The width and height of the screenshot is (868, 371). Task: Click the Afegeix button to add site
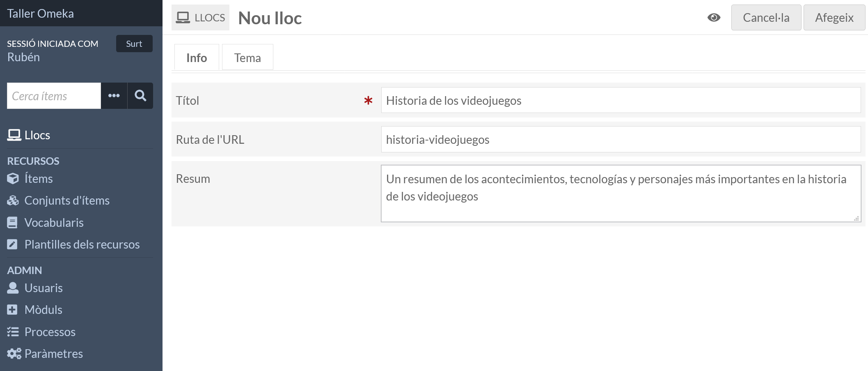pyautogui.click(x=834, y=17)
